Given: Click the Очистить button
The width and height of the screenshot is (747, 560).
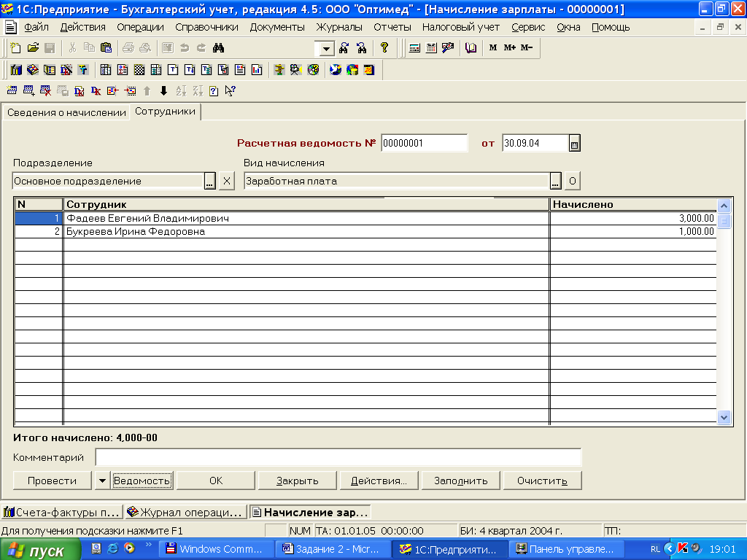Looking at the screenshot, I should (542, 481).
